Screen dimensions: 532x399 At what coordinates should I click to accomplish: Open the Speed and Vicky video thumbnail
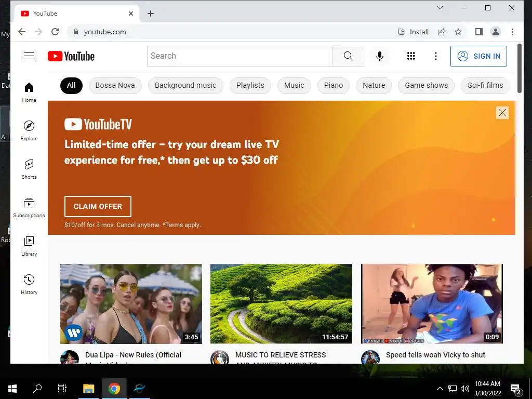click(432, 303)
